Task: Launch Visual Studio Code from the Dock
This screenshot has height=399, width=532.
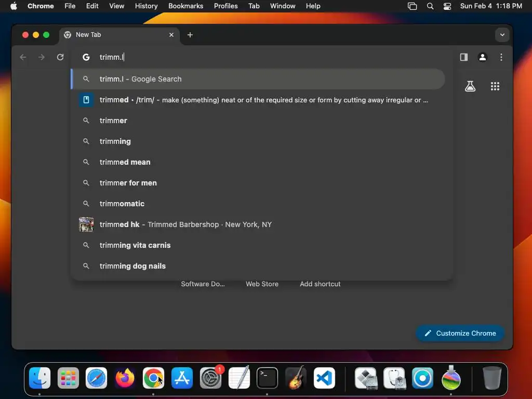Action: point(324,378)
